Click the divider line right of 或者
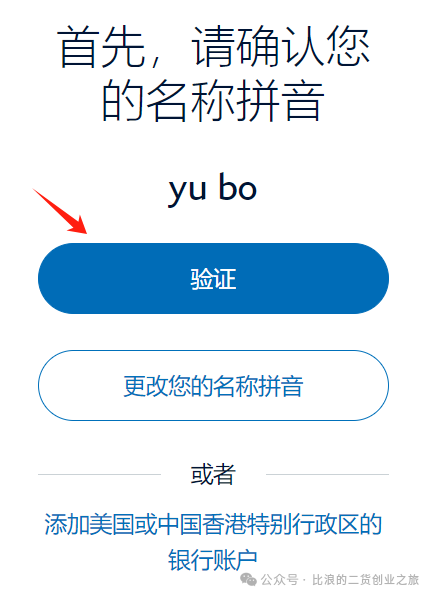 coord(327,474)
